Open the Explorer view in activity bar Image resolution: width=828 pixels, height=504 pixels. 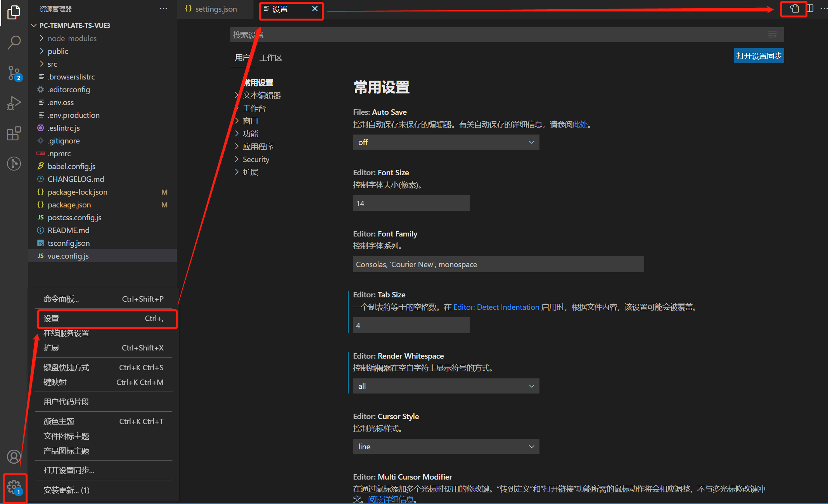(x=14, y=12)
